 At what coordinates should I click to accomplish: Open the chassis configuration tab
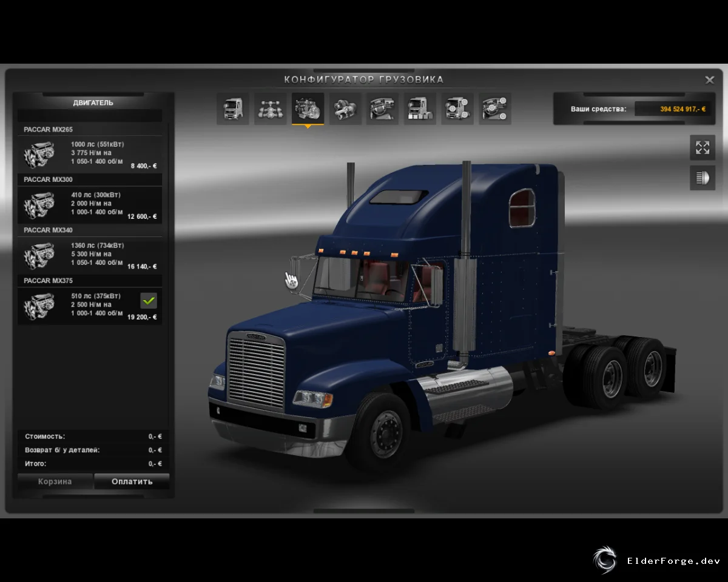[x=271, y=109]
